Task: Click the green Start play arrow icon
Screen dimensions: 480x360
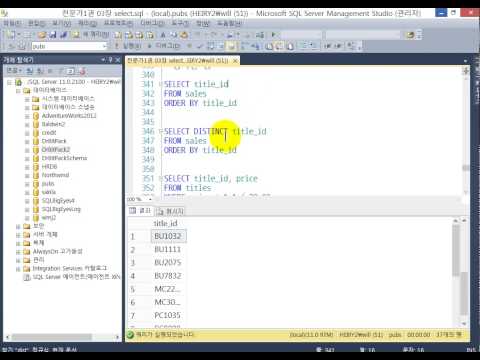Action: pyautogui.click(x=274, y=35)
